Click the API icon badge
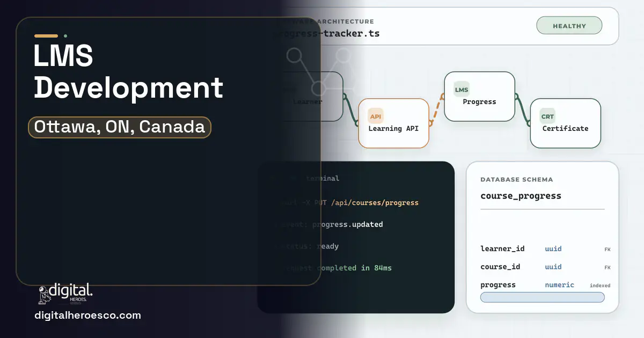 coord(376,116)
